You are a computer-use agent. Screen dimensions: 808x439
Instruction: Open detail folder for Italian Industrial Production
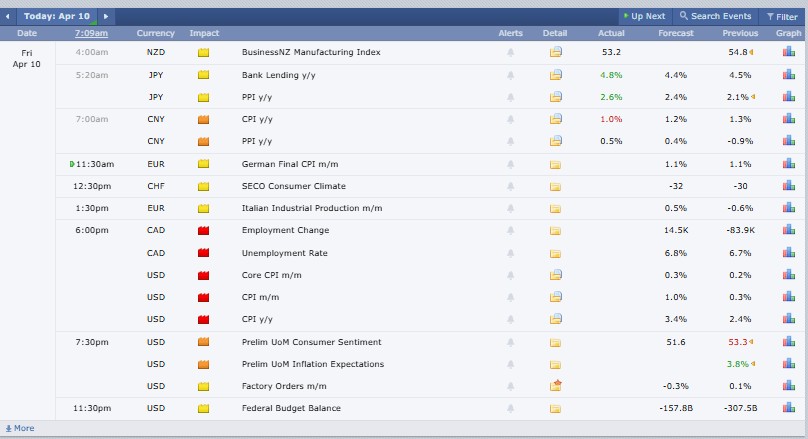pos(555,209)
